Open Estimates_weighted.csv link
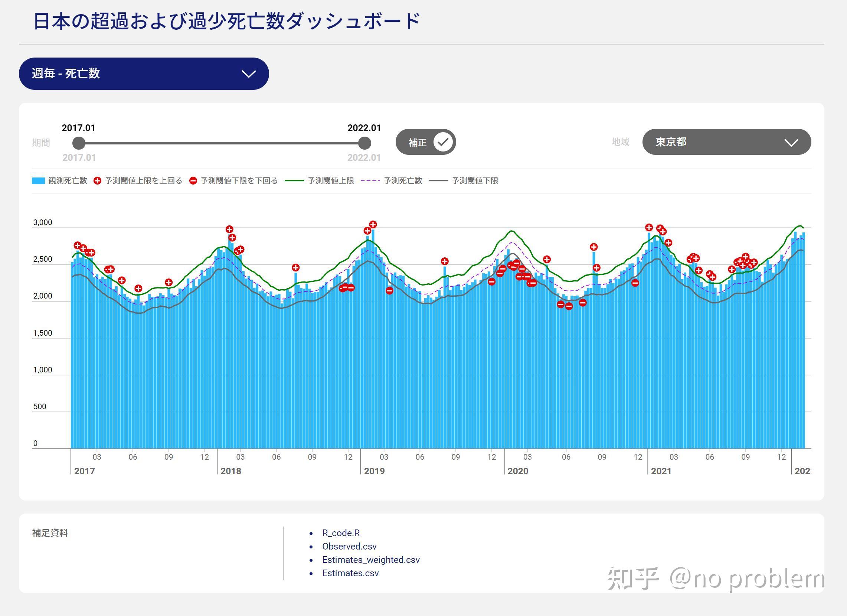The width and height of the screenshot is (847, 616). 370,560
